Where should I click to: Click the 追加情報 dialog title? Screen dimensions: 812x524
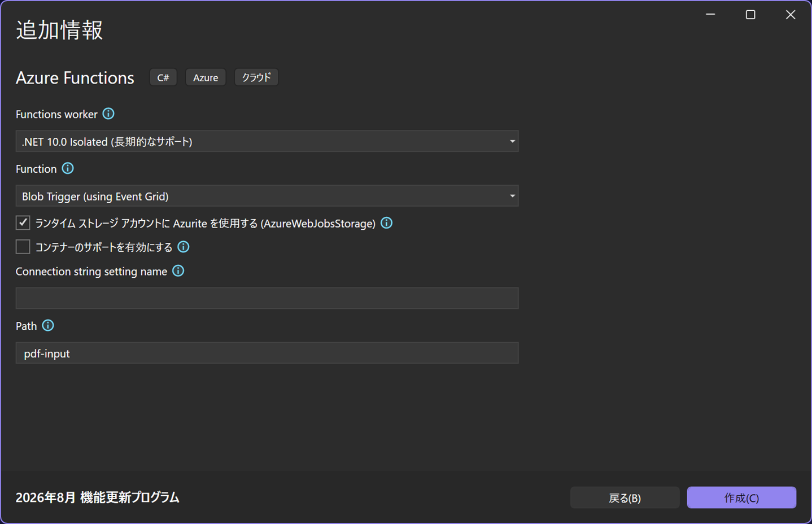[59, 30]
